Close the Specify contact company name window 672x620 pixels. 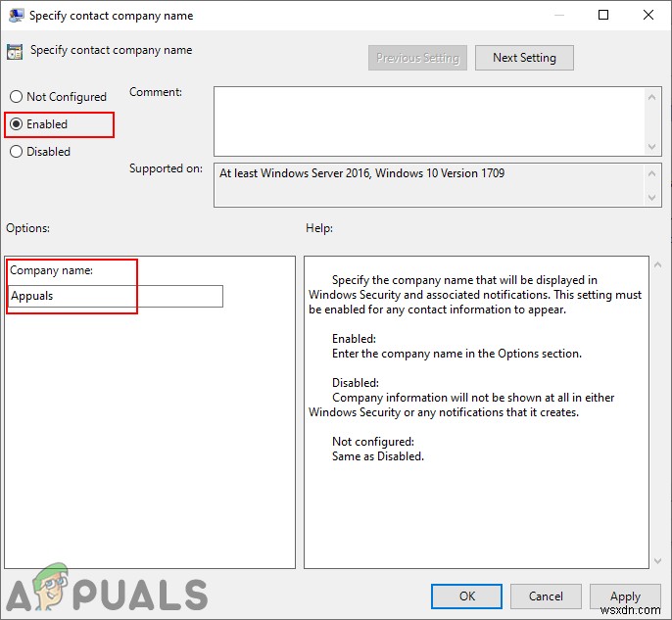648,15
